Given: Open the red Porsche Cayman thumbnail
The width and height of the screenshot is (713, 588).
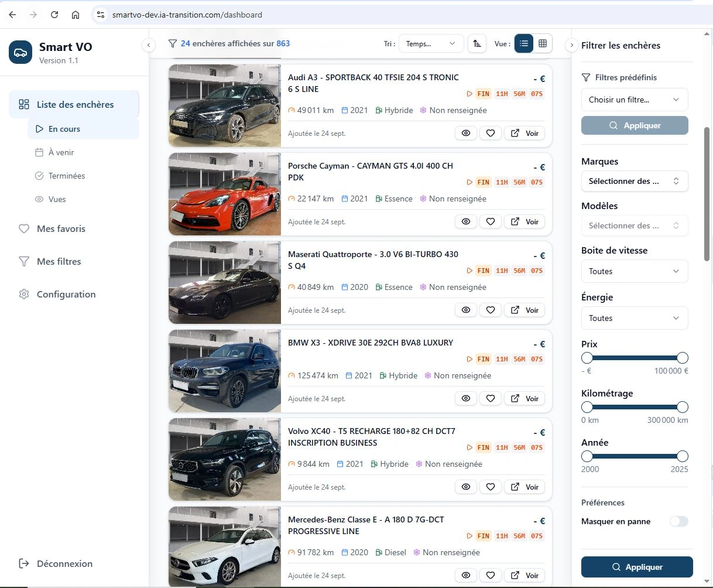Looking at the screenshot, I should (x=225, y=194).
